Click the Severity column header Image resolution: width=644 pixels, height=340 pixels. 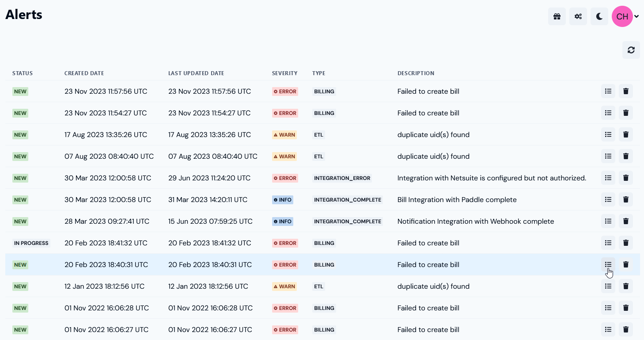(x=284, y=73)
